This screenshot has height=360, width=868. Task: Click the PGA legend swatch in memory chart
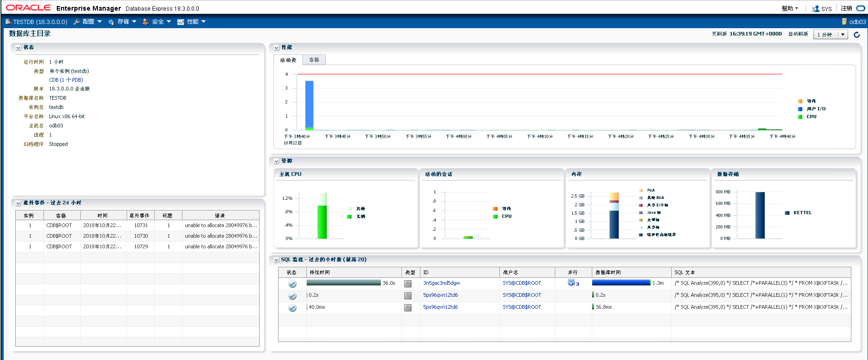coord(641,190)
